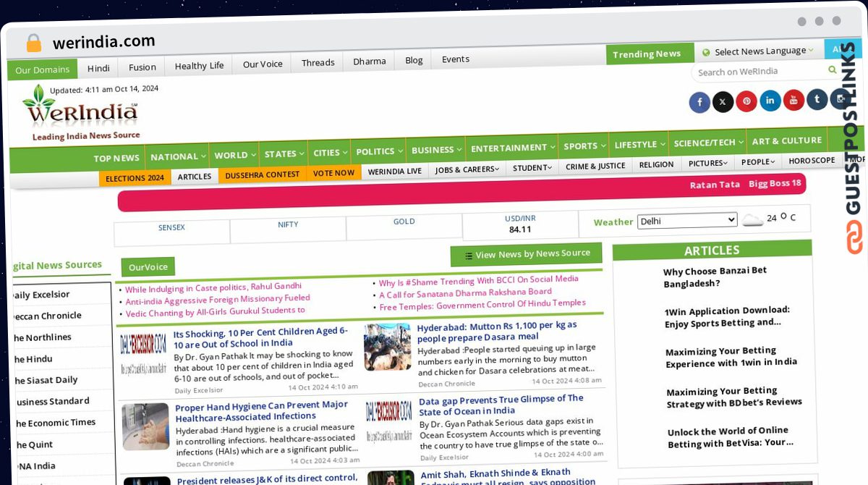
Task: Expand the ENTERTAINMENT menu
Action: coord(512,148)
